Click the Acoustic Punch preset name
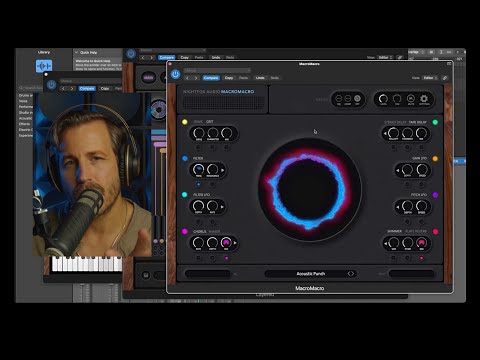Image resolution: width=480 pixels, height=360 pixels. 311,274
